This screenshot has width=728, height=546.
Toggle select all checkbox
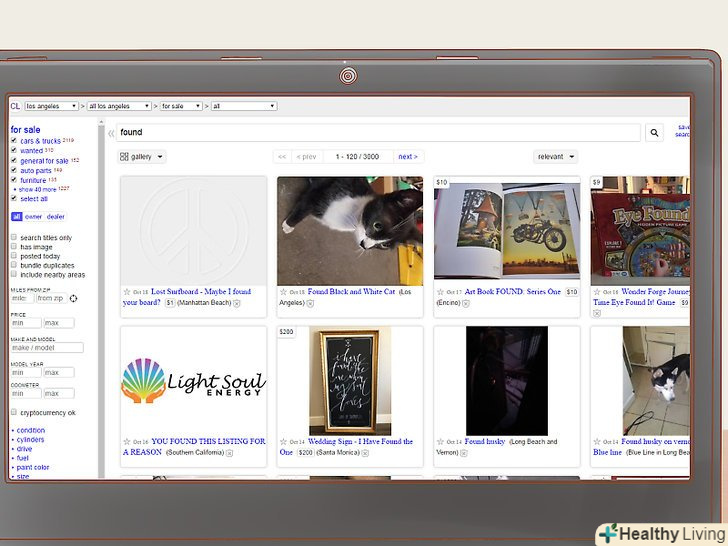[x=14, y=198]
